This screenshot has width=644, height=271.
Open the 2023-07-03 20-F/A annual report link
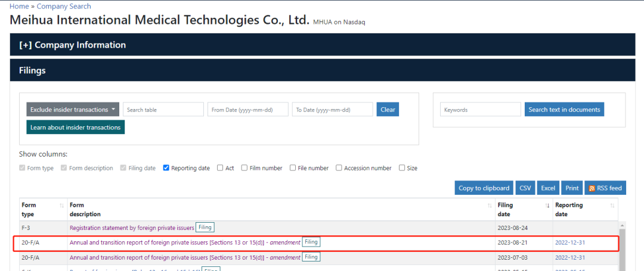pos(185,257)
